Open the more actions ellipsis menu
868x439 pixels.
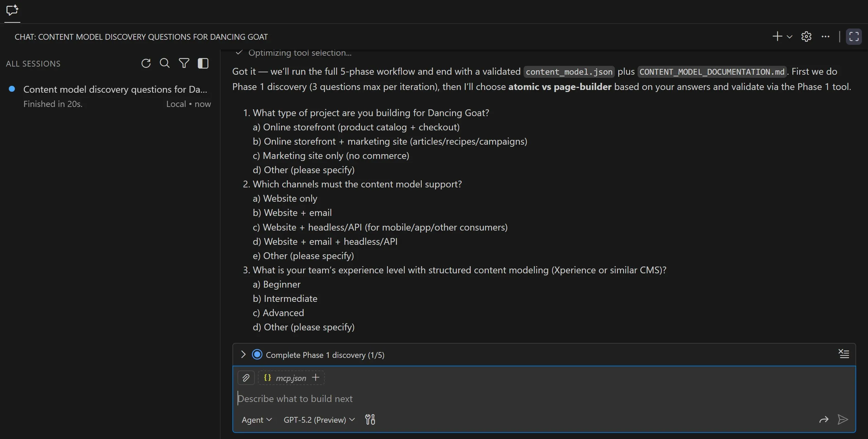[x=825, y=36]
